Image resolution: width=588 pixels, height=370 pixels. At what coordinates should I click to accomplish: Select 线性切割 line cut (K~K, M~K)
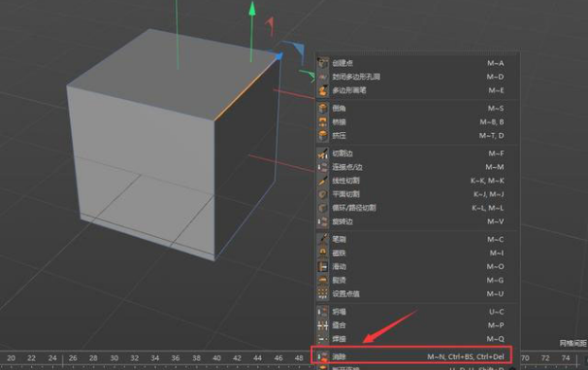coord(417,181)
